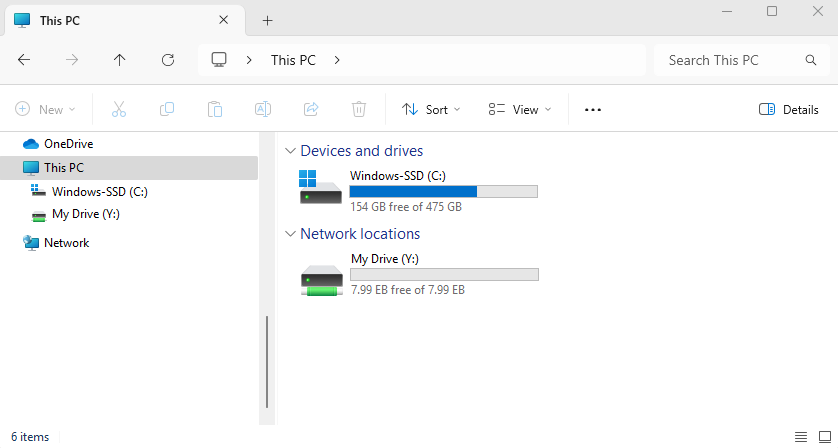Click the Back navigation arrow
This screenshot has height=448, width=838.
pyautogui.click(x=24, y=60)
